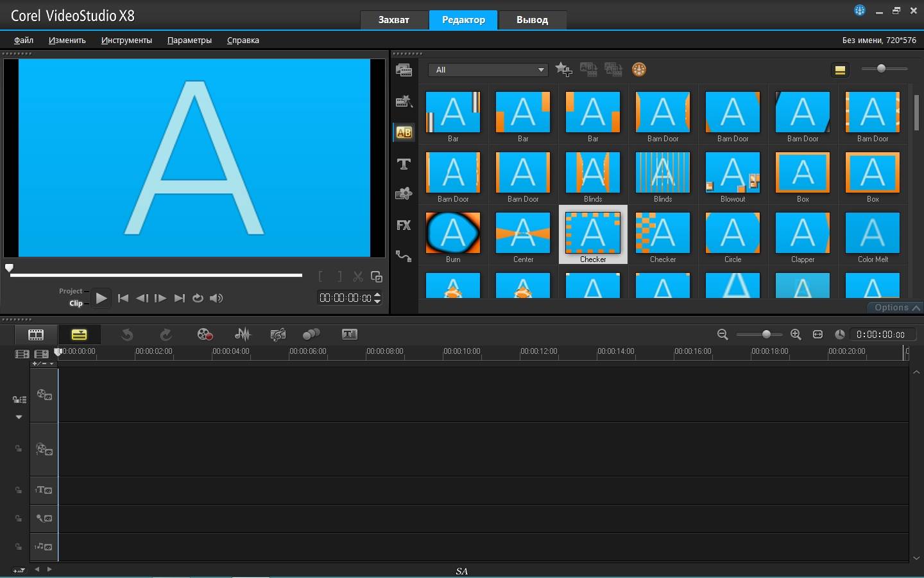
Task: Toggle Repeat playback
Action: (198, 298)
